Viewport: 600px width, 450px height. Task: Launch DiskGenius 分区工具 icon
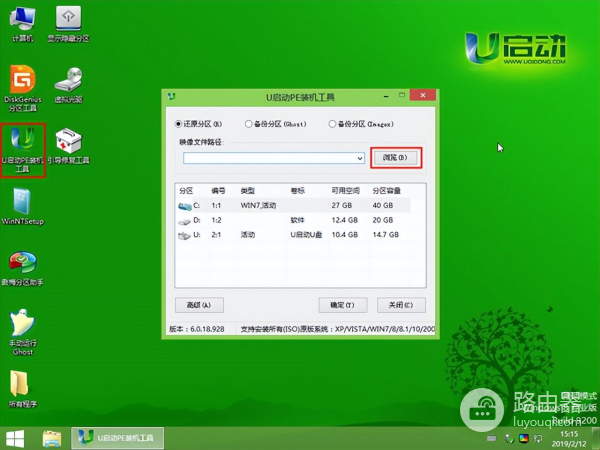(x=23, y=88)
